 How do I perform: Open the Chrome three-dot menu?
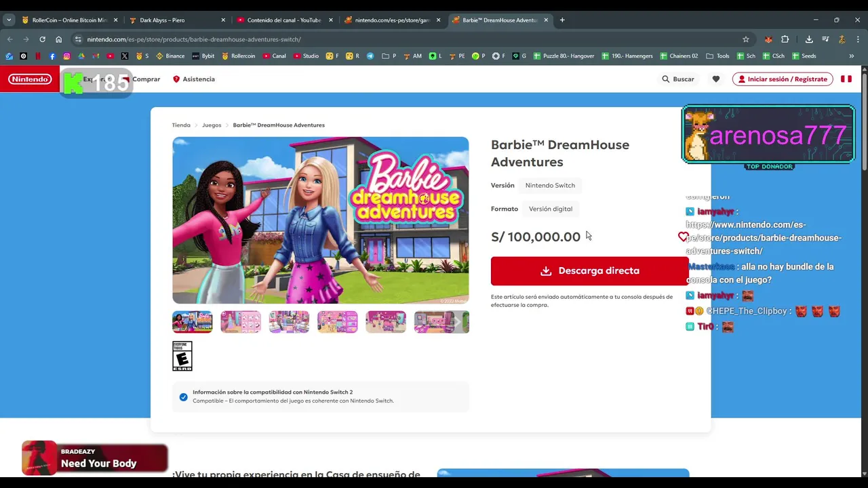coord(857,39)
